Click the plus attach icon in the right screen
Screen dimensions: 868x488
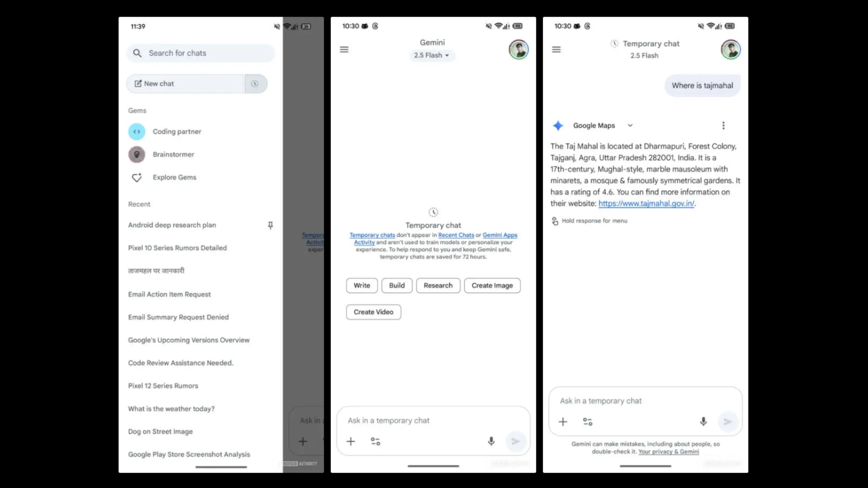(563, 422)
